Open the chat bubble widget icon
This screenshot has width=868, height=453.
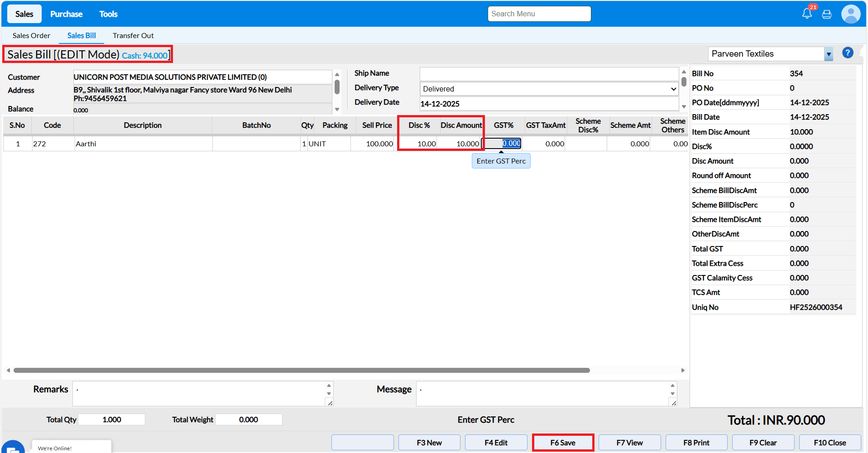13,448
